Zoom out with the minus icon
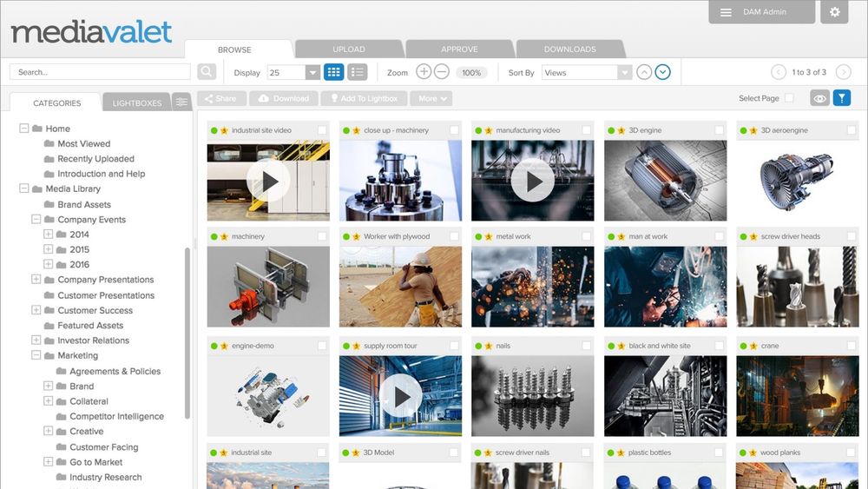Viewport: 868px width, 489px height. coord(442,72)
